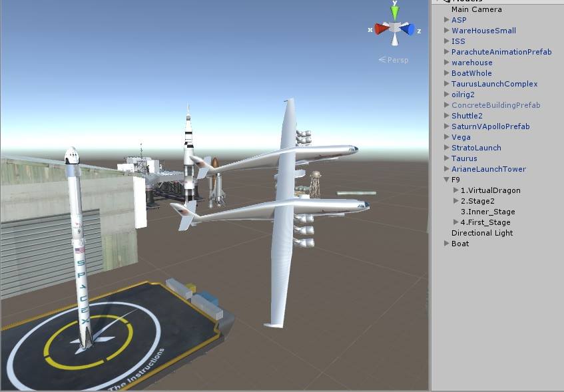This screenshot has width=564, height=392.
Task: Select greyed ConcreteBuildingPrefab entry
Action: [x=495, y=105]
